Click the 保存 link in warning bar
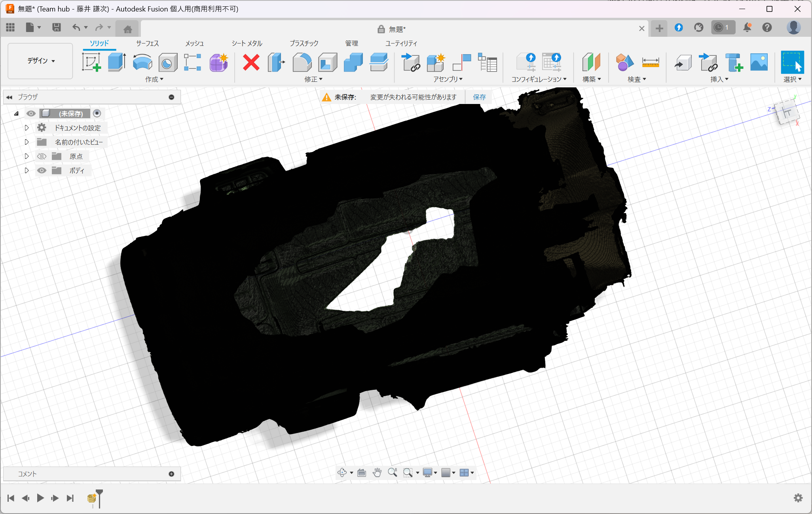812x514 pixels. pos(479,97)
